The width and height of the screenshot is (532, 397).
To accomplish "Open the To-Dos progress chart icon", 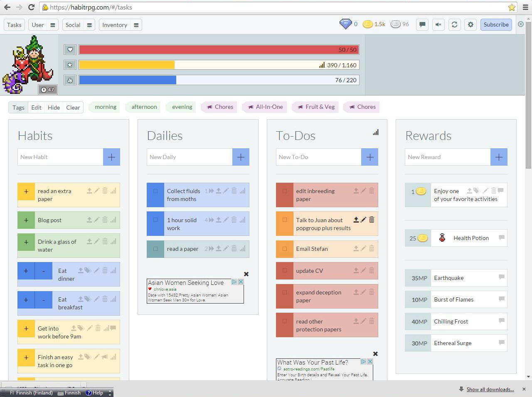I will [376, 132].
